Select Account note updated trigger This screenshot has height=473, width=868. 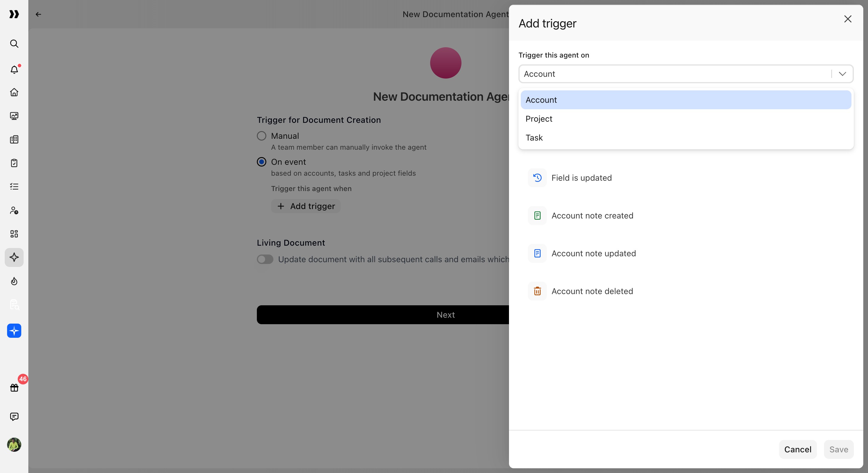pyautogui.click(x=686, y=253)
